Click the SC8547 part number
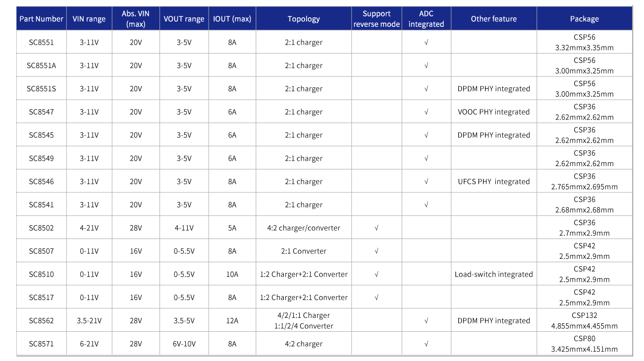The width and height of the screenshot is (644, 361). [x=41, y=112]
